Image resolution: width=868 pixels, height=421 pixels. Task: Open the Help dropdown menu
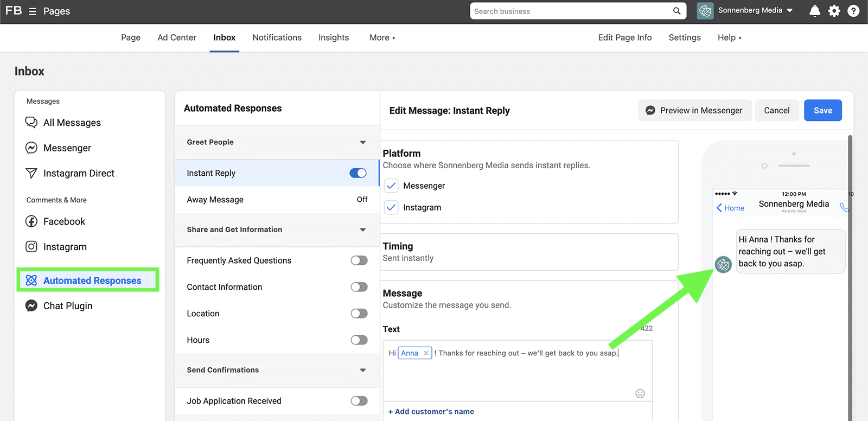point(729,37)
